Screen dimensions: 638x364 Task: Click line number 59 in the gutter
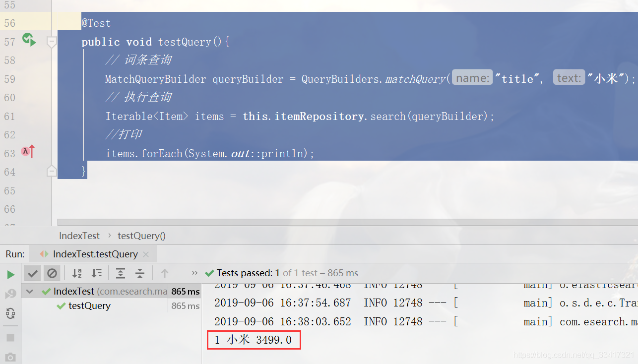pos(10,79)
